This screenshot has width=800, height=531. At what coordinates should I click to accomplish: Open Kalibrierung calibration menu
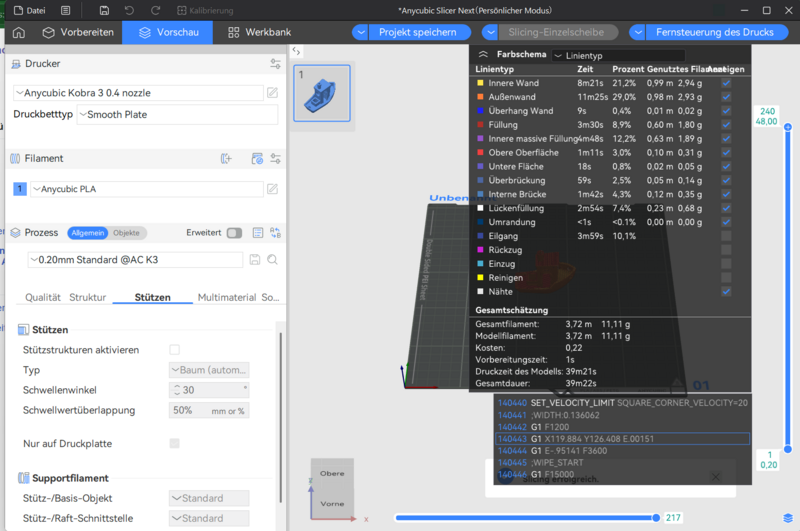(x=205, y=10)
